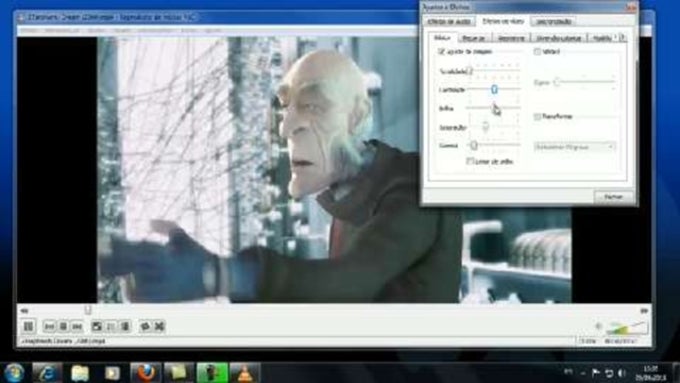Image resolution: width=680 pixels, height=383 pixels.
Task: Open the Medio menu
Action: [29, 31]
